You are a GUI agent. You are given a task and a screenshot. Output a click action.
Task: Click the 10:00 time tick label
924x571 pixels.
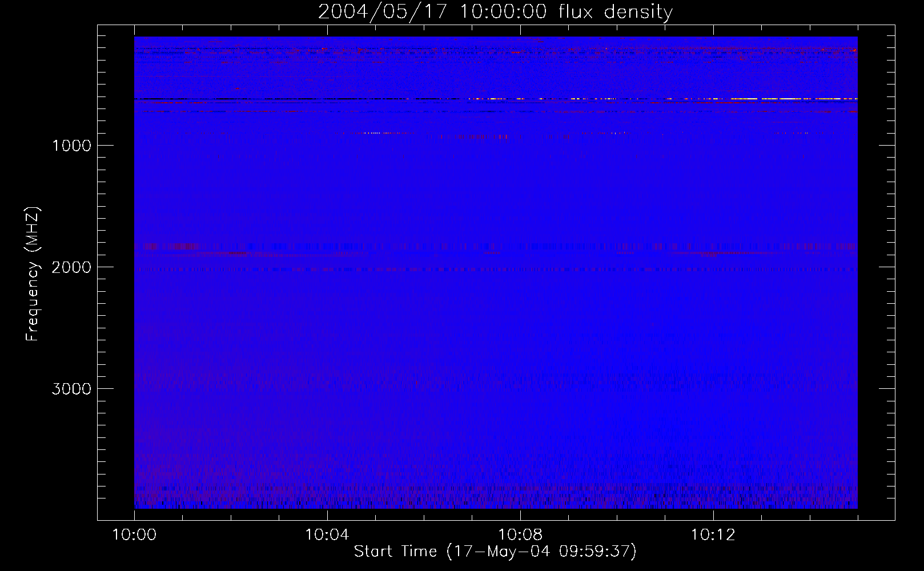click(134, 535)
